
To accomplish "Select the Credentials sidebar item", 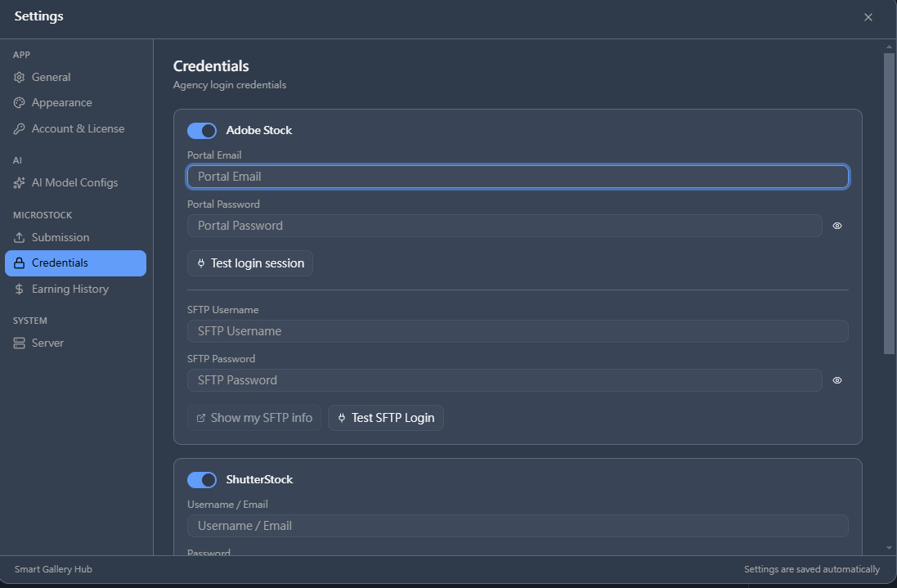I will (x=75, y=263).
